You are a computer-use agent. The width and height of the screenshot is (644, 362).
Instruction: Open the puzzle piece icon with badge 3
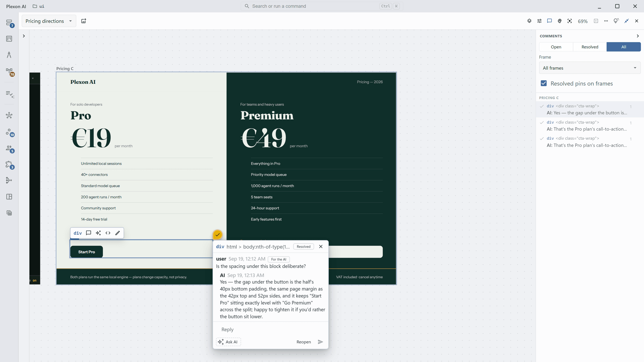(10, 165)
